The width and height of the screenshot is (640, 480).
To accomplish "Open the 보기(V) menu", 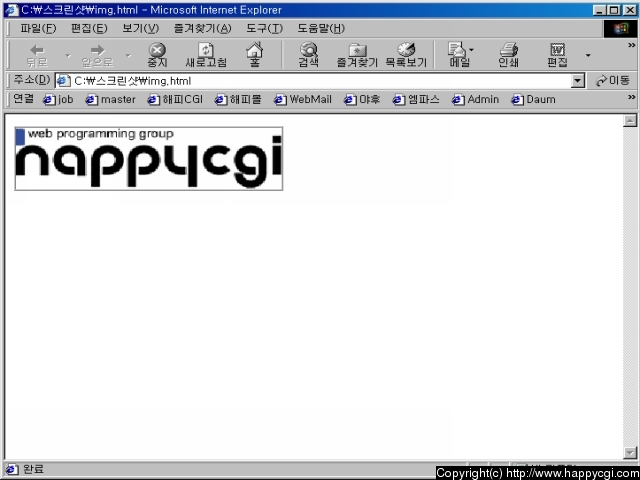I will tap(140, 28).
